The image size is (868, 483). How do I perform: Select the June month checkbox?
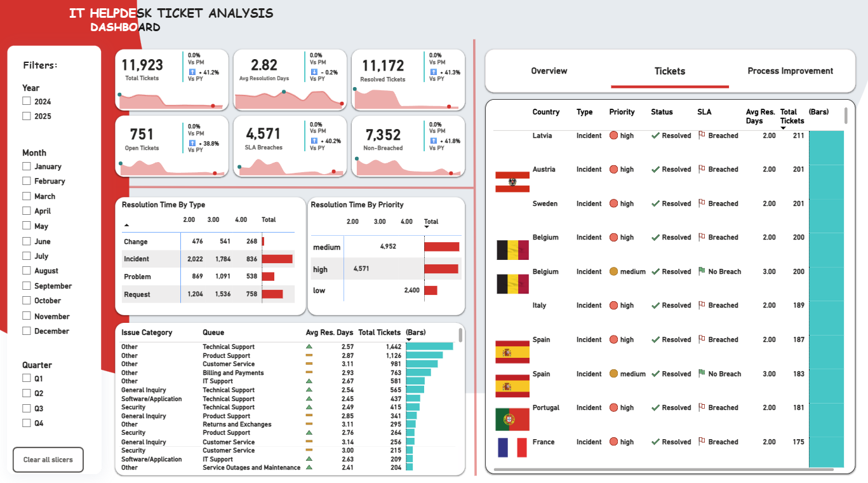tap(27, 241)
